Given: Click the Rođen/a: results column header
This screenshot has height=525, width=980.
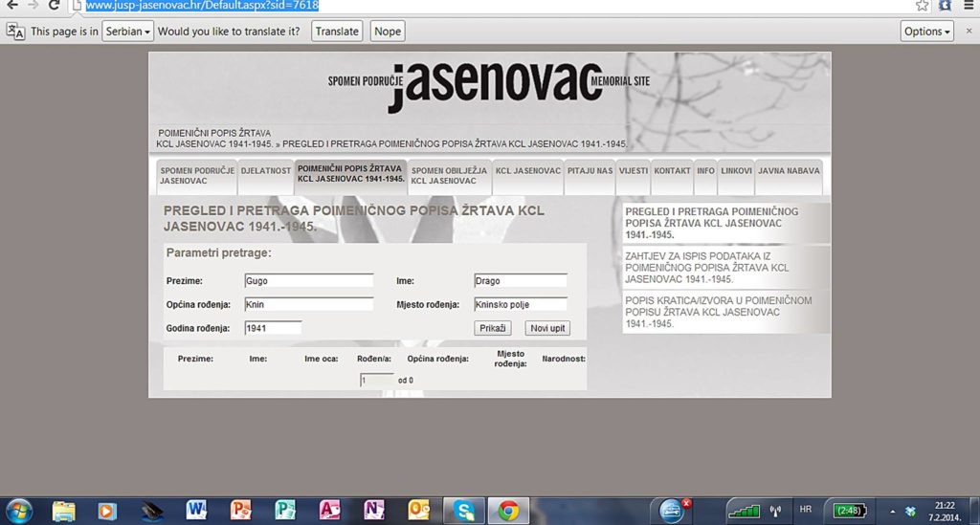Looking at the screenshot, I should click(x=374, y=359).
